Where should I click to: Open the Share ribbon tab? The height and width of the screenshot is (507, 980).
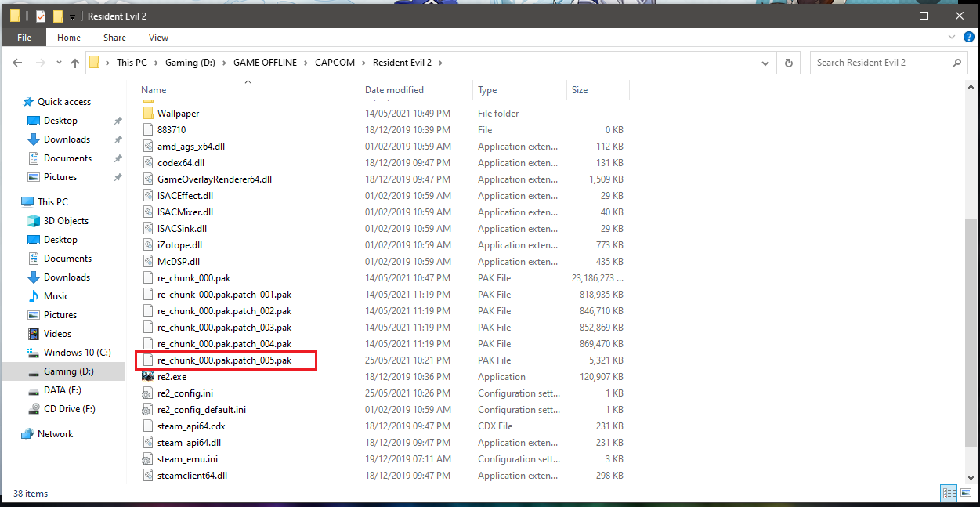coord(114,38)
